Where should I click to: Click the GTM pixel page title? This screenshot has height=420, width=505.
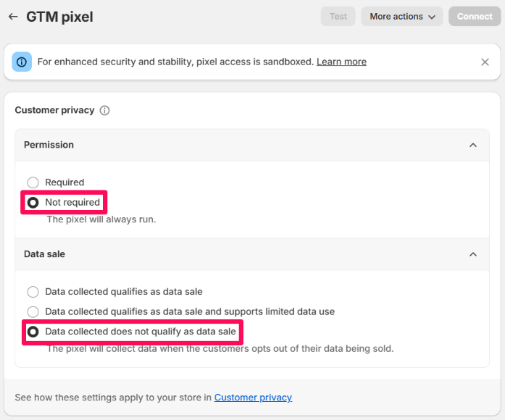coord(59,17)
